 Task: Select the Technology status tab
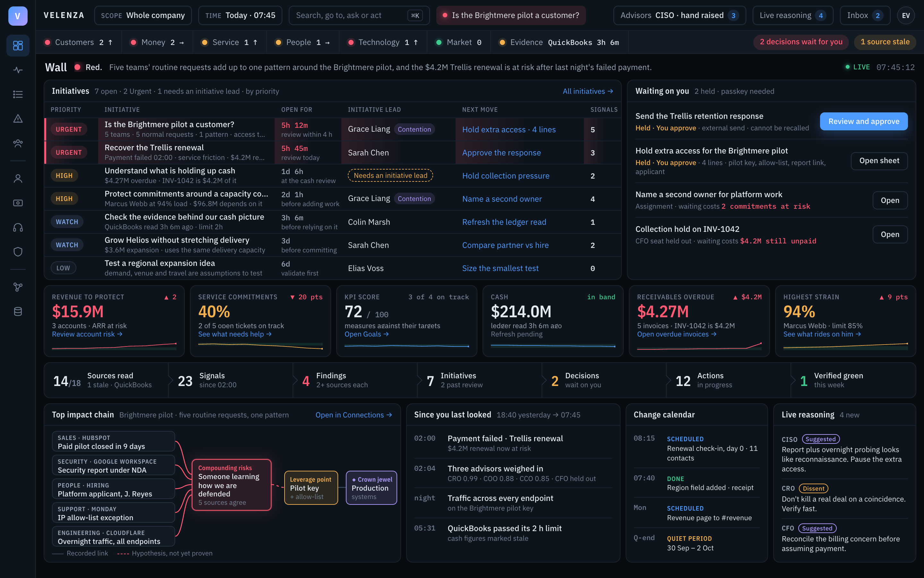[383, 42]
